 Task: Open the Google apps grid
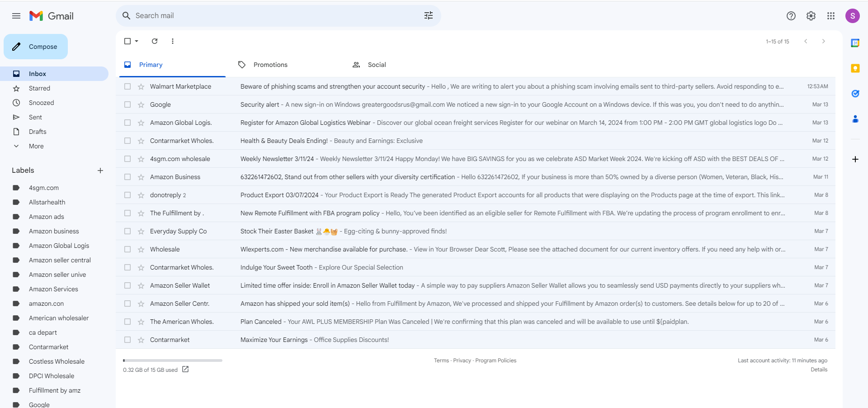point(831,16)
